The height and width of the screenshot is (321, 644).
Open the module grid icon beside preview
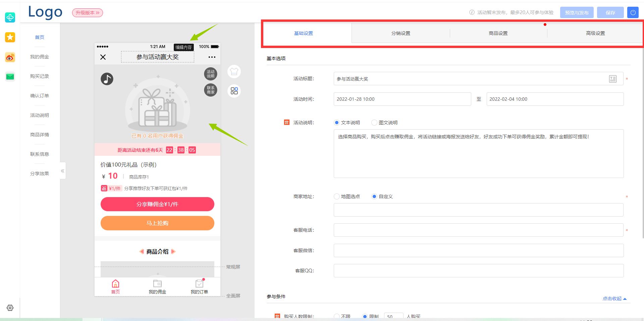[234, 91]
